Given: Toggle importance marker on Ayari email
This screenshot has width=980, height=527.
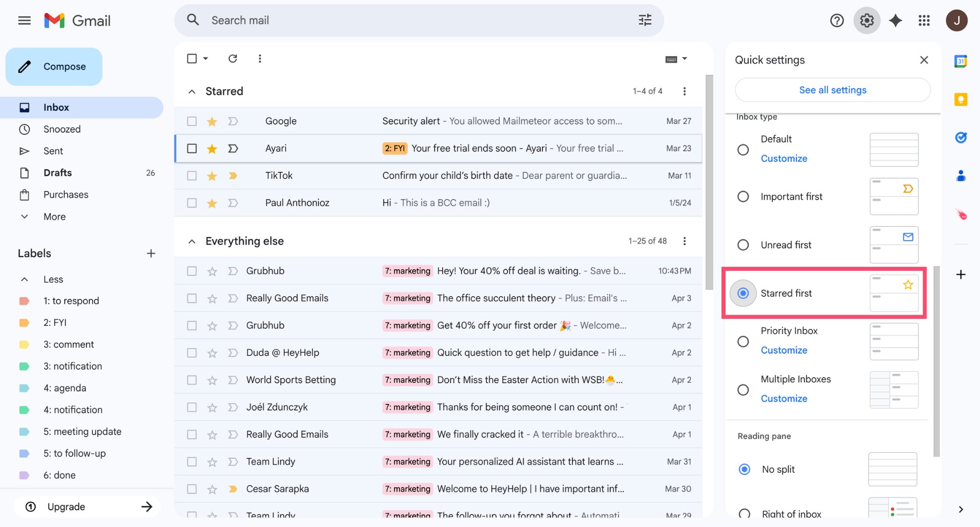Looking at the screenshot, I should click(x=233, y=149).
